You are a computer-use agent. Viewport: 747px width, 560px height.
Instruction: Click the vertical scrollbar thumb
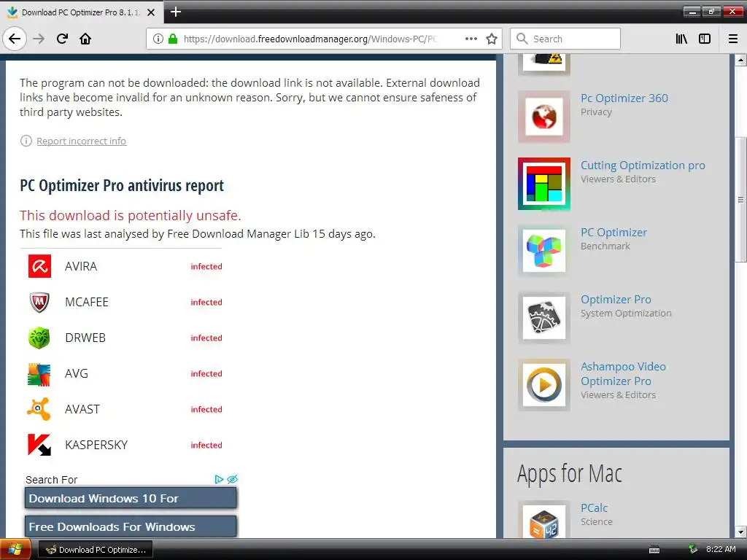(x=740, y=199)
